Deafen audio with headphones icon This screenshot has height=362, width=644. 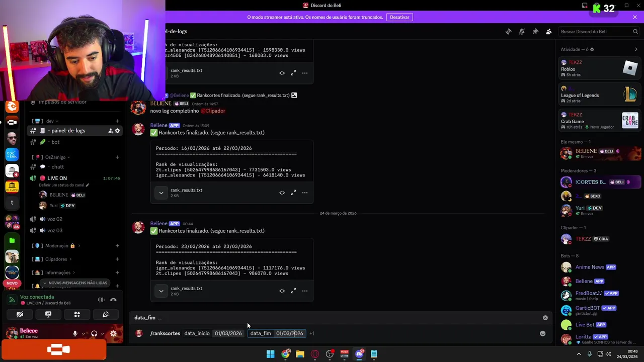pos(94,333)
